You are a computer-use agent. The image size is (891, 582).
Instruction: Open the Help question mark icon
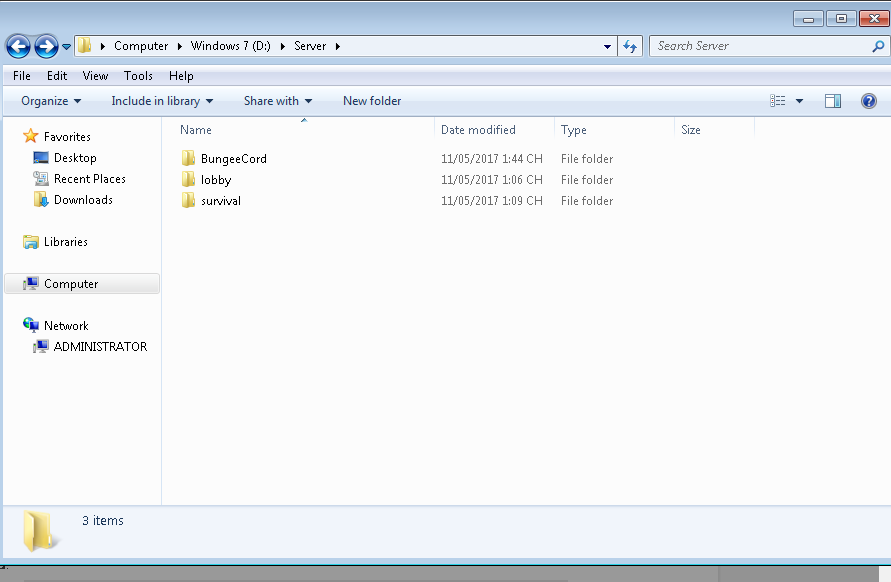868,101
